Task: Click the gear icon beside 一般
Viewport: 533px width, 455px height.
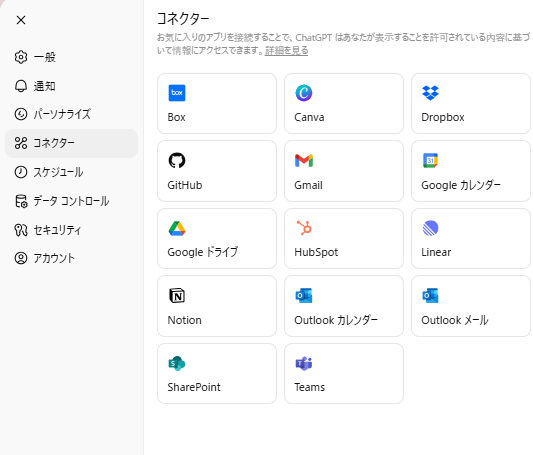Action: [21, 57]
